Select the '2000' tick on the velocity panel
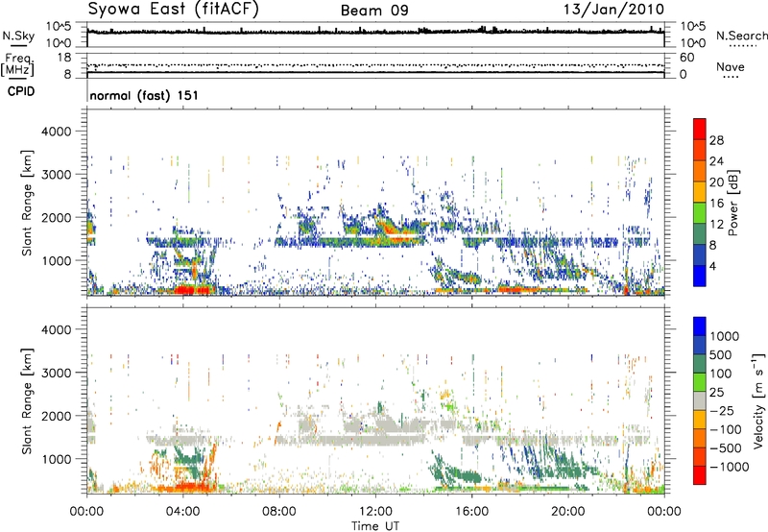The width and height of the screenshot is (768, 532). point(56,416)
